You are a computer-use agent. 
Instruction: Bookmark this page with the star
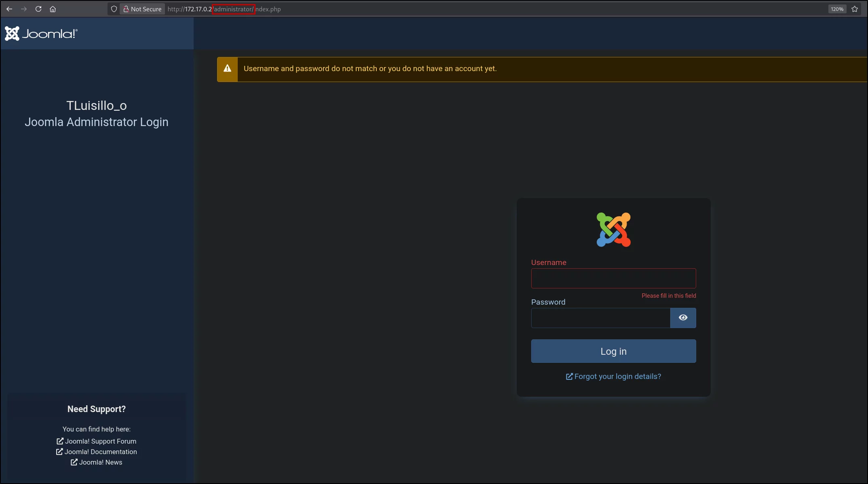(855, 9)
